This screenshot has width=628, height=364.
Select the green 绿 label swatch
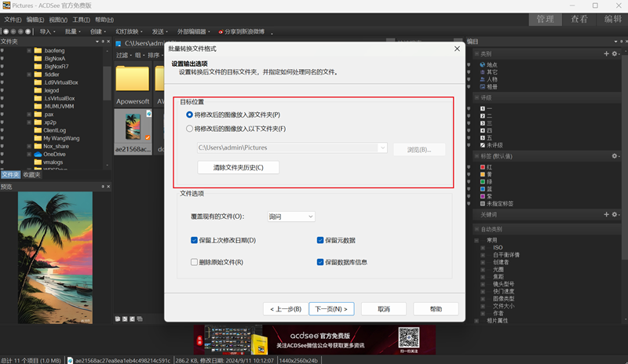(483, 182)
